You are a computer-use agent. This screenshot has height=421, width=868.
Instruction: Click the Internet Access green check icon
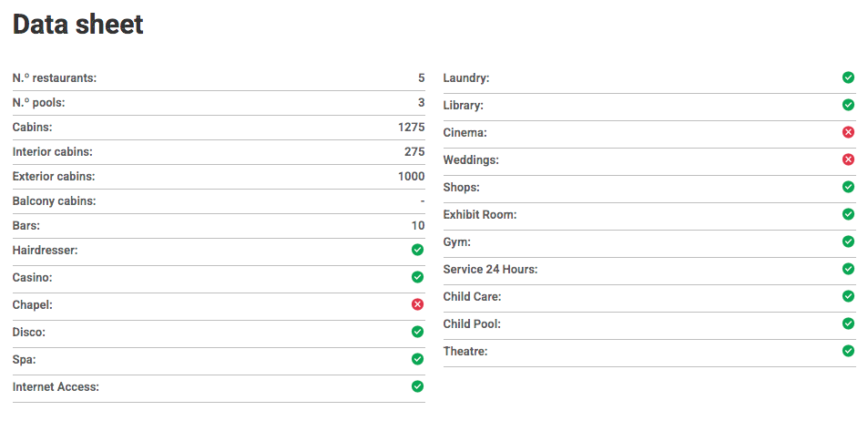[418, 386]
